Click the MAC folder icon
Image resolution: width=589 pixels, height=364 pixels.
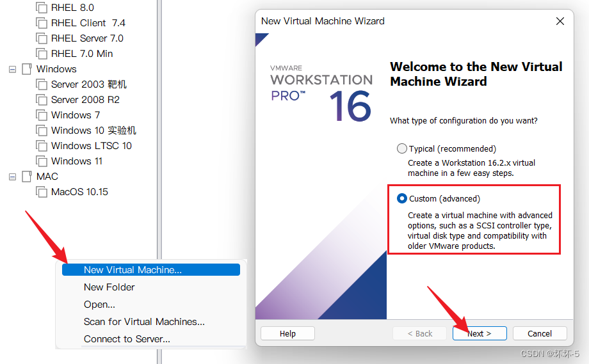coord(27,177)
